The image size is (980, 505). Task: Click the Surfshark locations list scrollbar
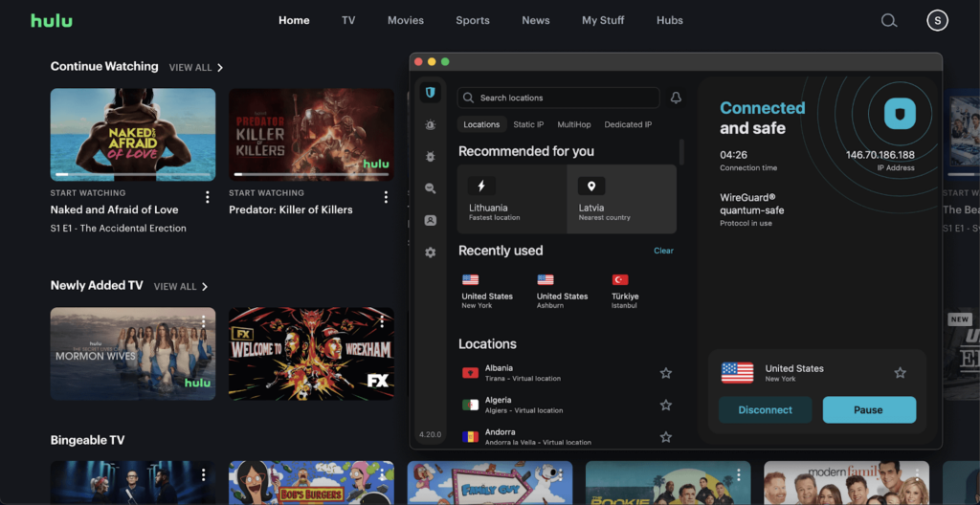(x=681, y=152)
